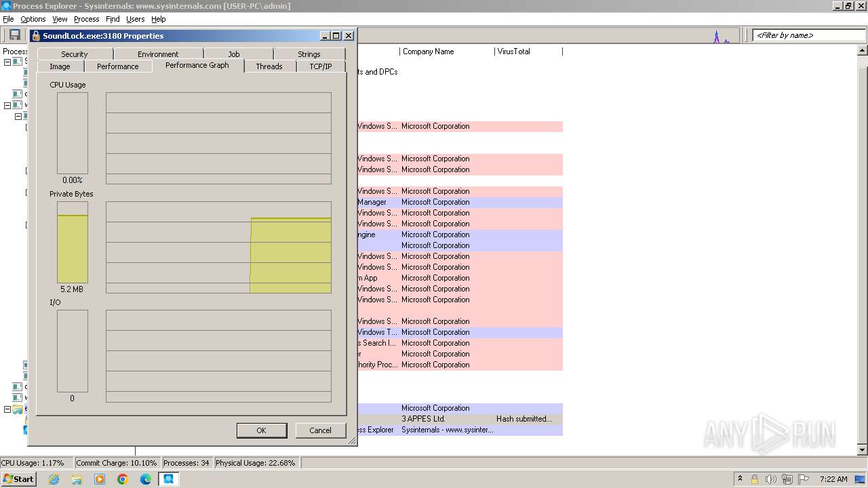This screenshot has width=868, height=488.
Task: Click the Manager Microsoft Corporation row
Action: [460, 202]
